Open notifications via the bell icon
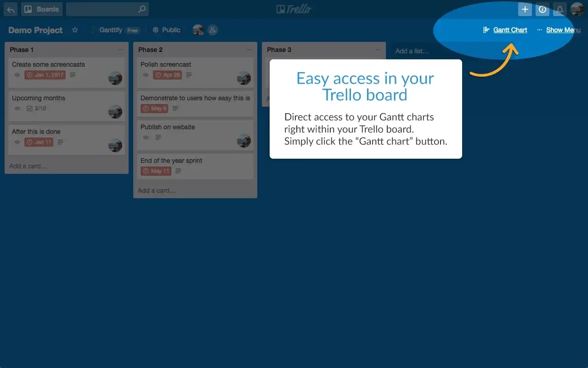 560,9
